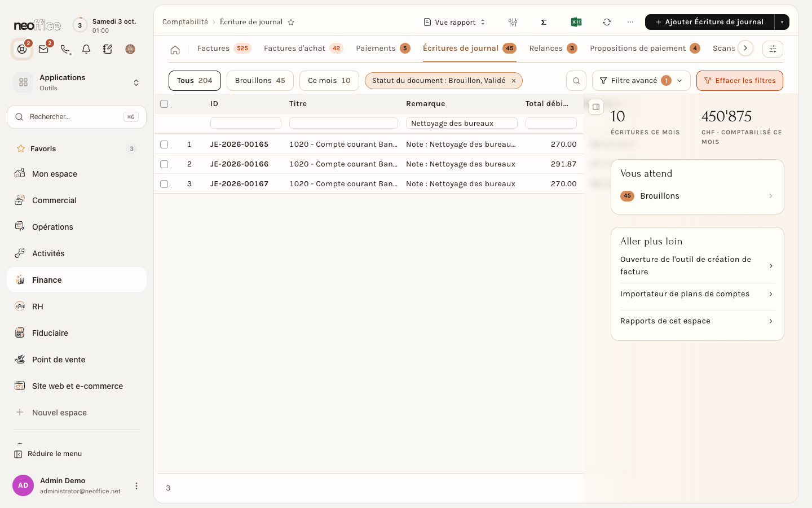Open the Fiduciaire workspace in the sidebar
The image size is (812, 508).
[x=77, y=333]
